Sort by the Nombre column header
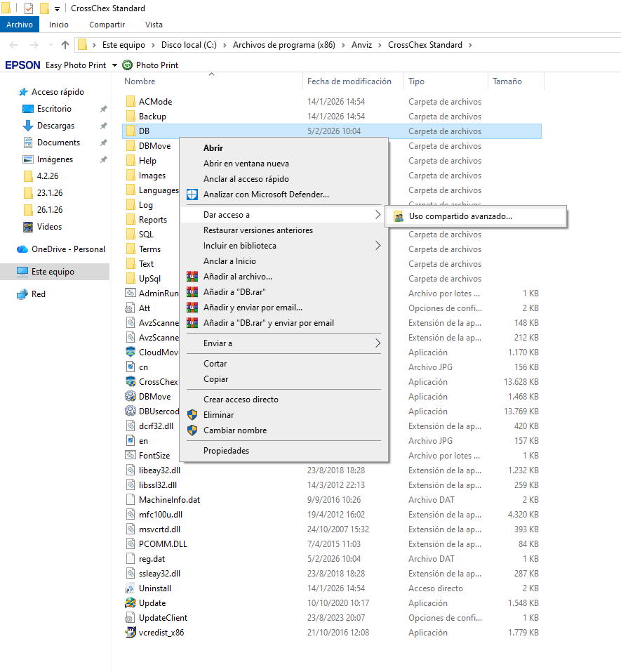 (211, 81)
